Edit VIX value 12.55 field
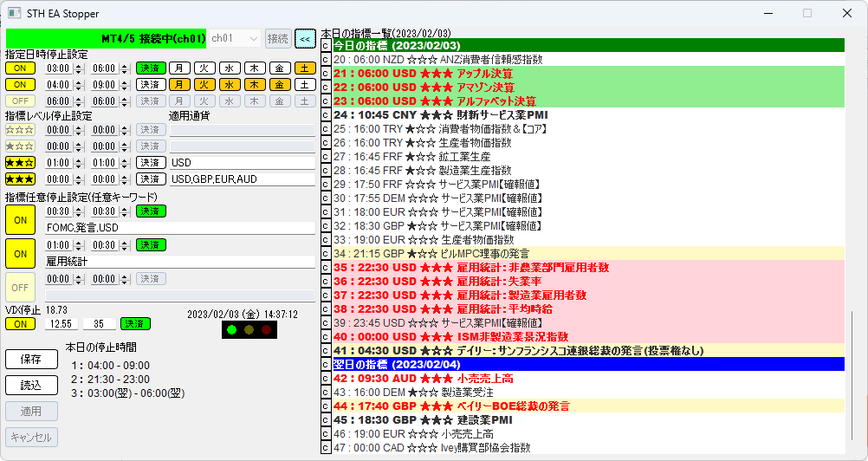This screenshot has height=461, width=868. (61, 324)
